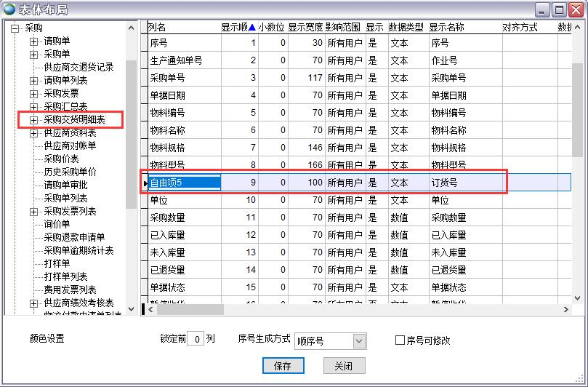
Task: Expand the 采购发票列表 node
Action: [33, 212]
